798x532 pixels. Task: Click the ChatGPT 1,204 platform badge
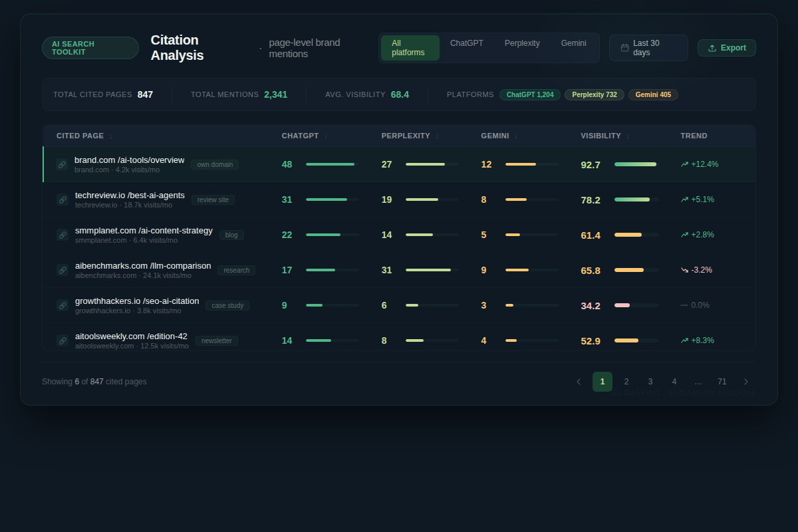(530, 94)
